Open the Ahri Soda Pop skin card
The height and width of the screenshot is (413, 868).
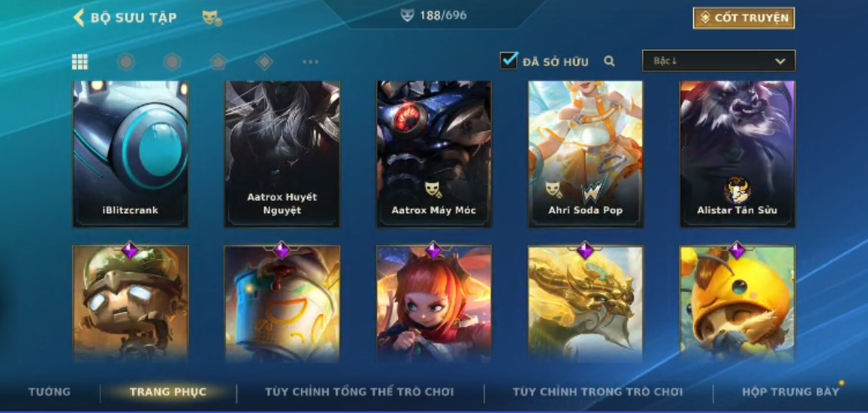(x=585, y=154)
